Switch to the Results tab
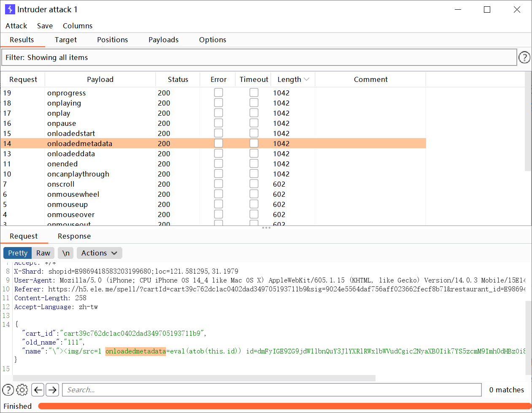Screen dimensions: 532x413 coord(22,40)
